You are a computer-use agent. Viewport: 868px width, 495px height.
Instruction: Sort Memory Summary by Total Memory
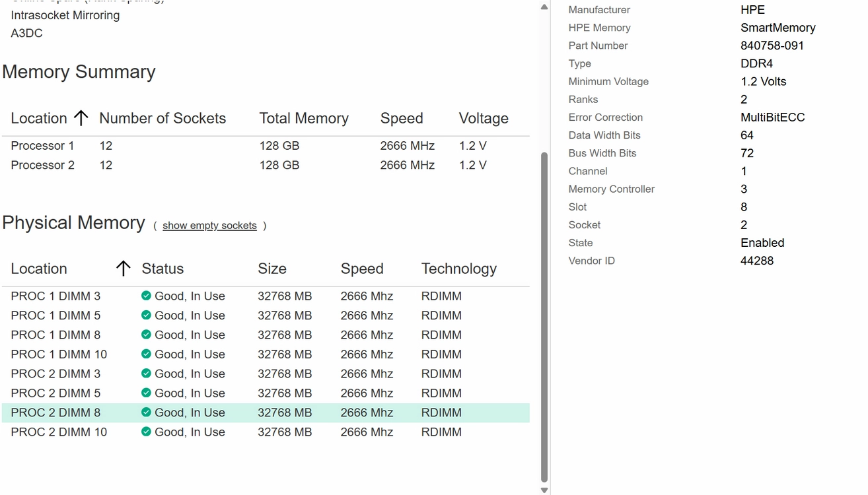tap(304, 118)
